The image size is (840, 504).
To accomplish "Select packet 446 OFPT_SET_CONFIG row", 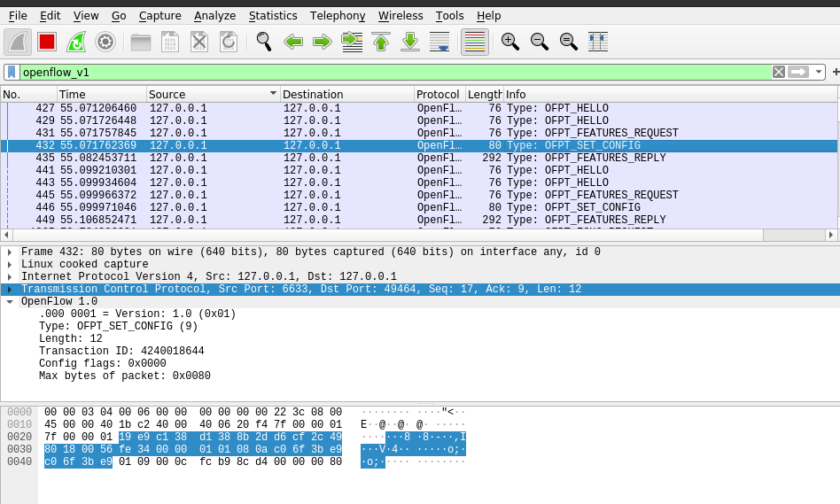I will click(419, 207).
